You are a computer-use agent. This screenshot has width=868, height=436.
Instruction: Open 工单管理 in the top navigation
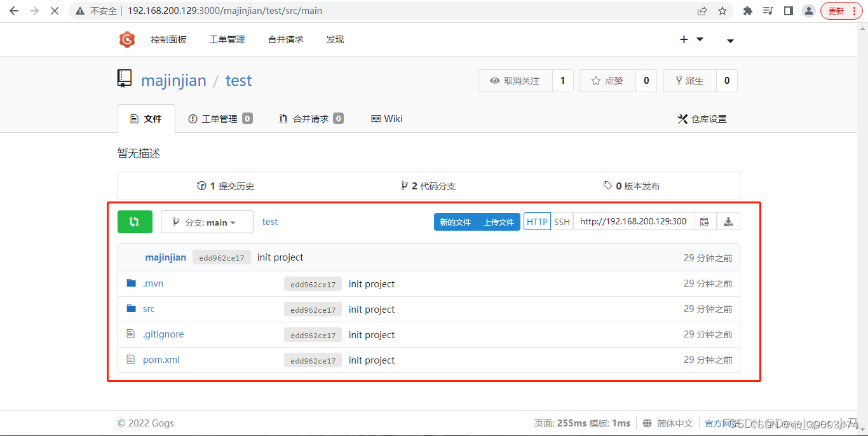[x=227, y=39]
